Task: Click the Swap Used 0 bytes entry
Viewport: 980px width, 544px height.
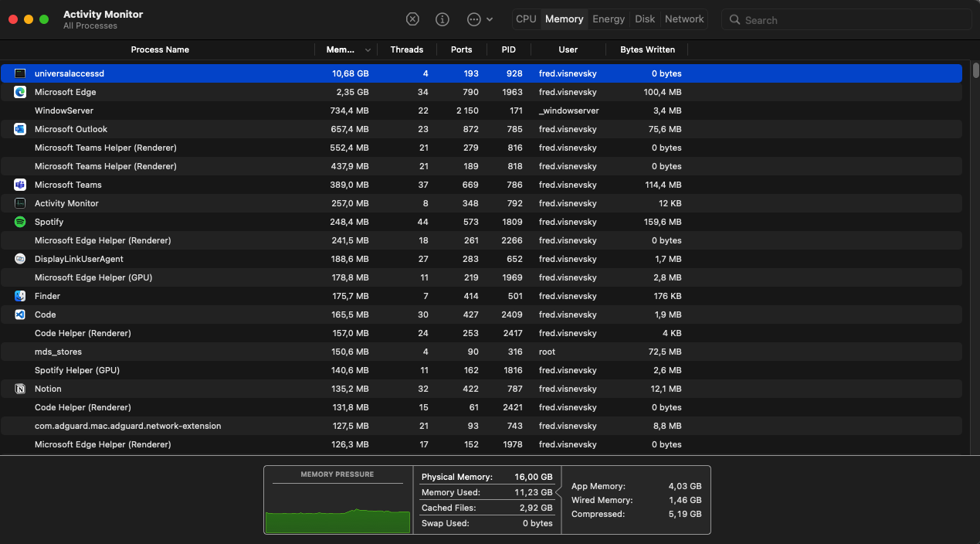Action: pos(487,523)
